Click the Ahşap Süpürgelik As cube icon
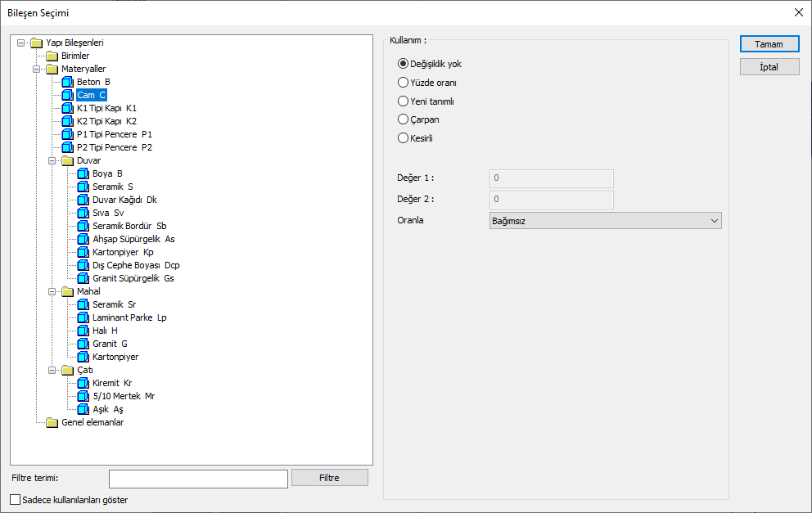This screenshot has width=812, height=513. tap(83, 239)
